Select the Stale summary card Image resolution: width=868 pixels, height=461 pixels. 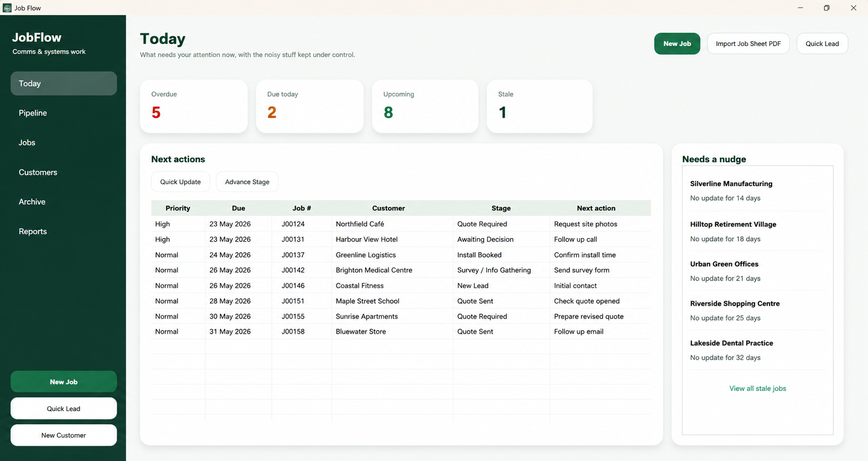tap(540, 106)
